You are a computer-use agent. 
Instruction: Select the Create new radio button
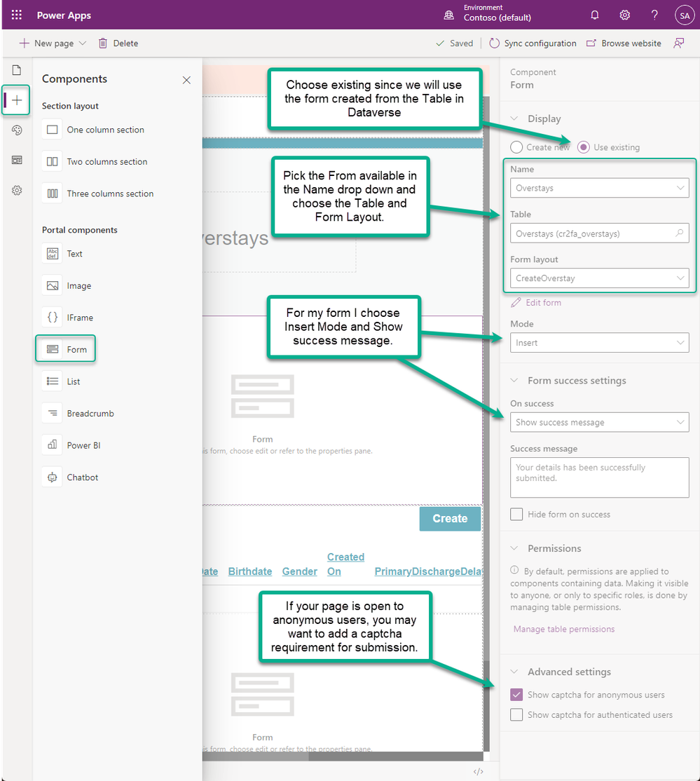pyautogui.click(x=516, y=147)
